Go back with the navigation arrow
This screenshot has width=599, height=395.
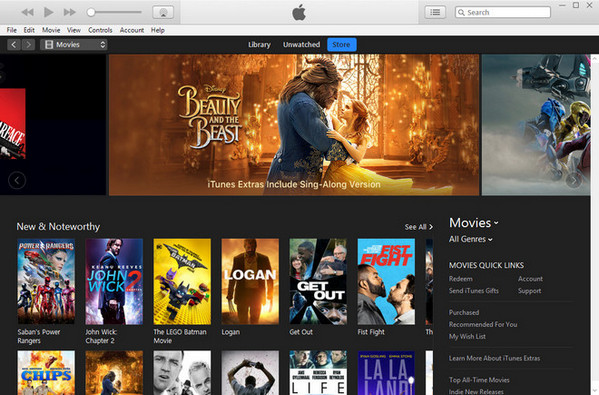pos(14,45)
